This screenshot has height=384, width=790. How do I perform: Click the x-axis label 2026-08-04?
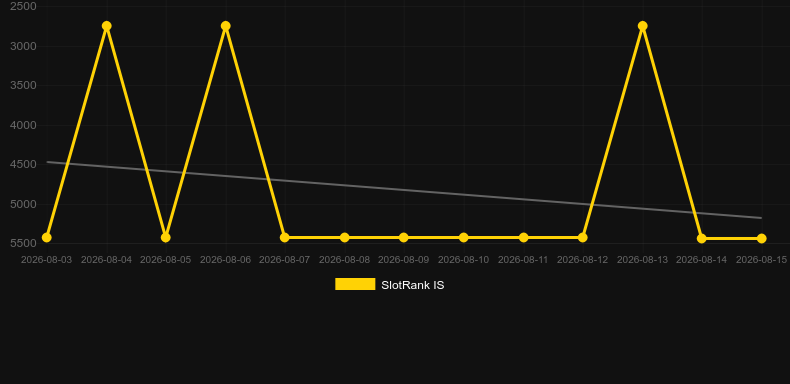[x=106, y=260]
